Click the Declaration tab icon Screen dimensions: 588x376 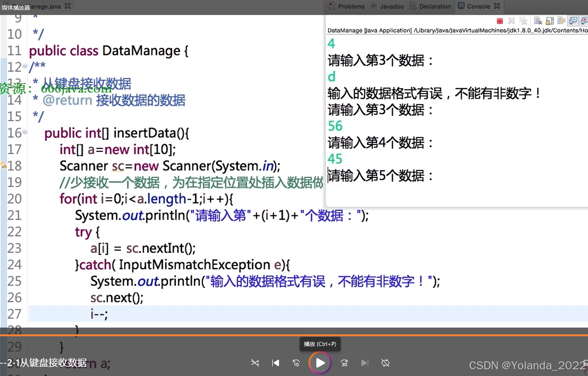(x=413, y=6)
